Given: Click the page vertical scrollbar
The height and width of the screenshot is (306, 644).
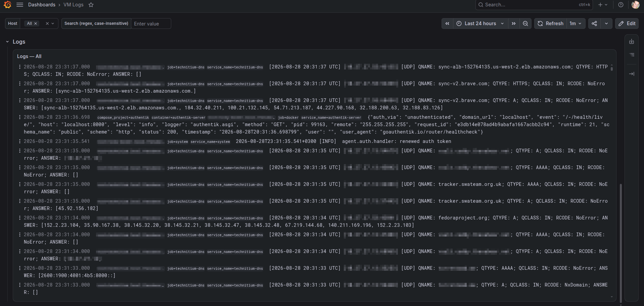Looking at the screenshot, I should tap(621, 243).
